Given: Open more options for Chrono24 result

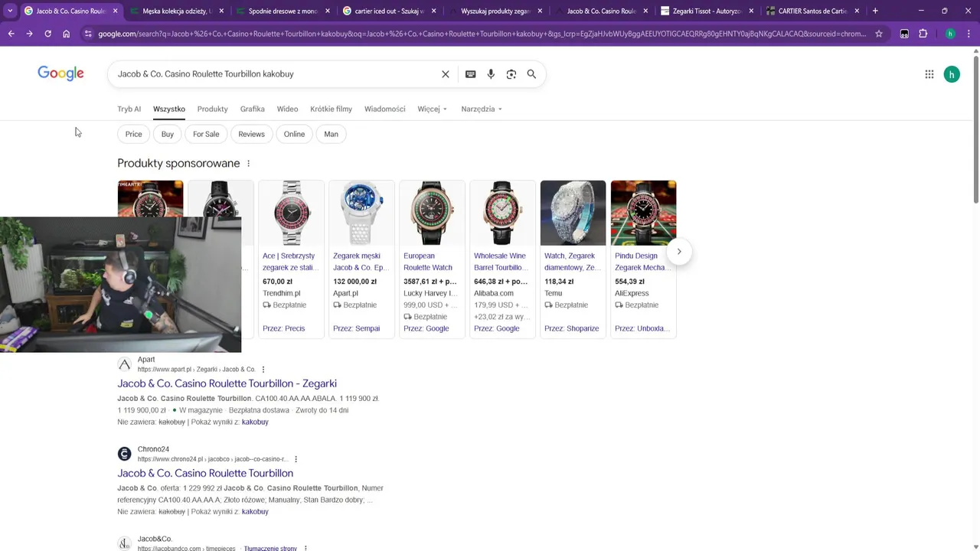Looking at the screenshot, I should click(296, 459).
